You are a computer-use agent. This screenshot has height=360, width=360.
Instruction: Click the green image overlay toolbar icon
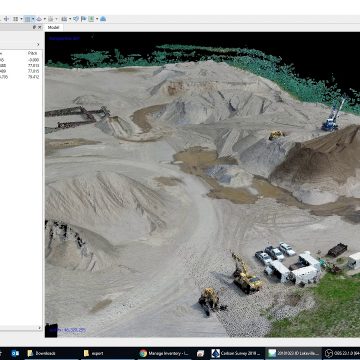(x=91, y=19)
